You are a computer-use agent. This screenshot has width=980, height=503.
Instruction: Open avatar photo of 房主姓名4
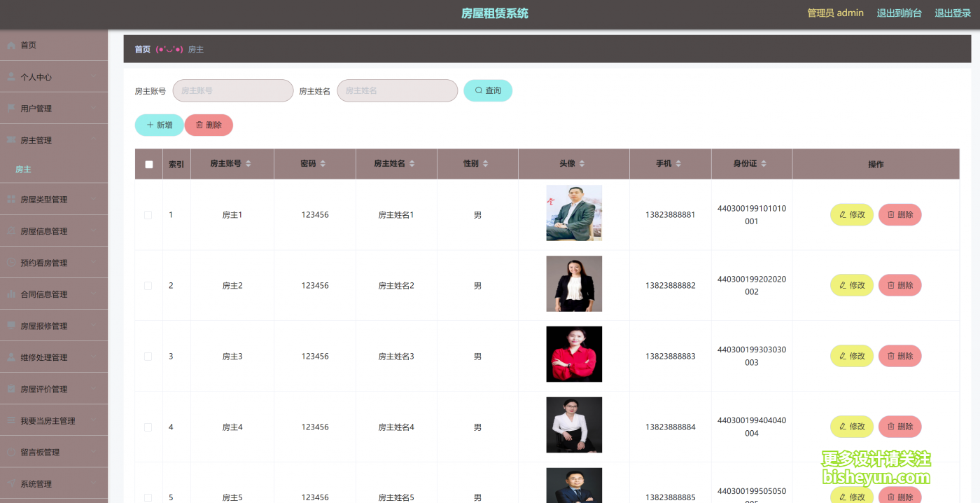574,425
